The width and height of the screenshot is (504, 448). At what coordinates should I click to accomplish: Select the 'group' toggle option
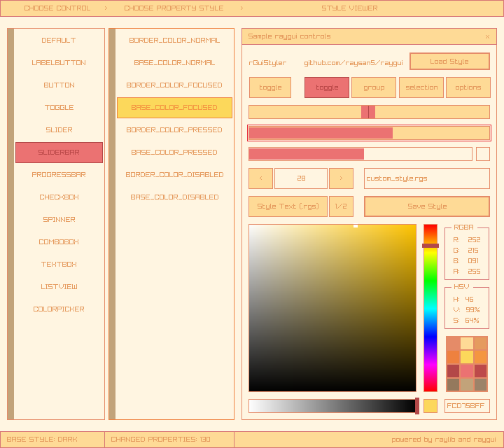[x=374, y=87]
